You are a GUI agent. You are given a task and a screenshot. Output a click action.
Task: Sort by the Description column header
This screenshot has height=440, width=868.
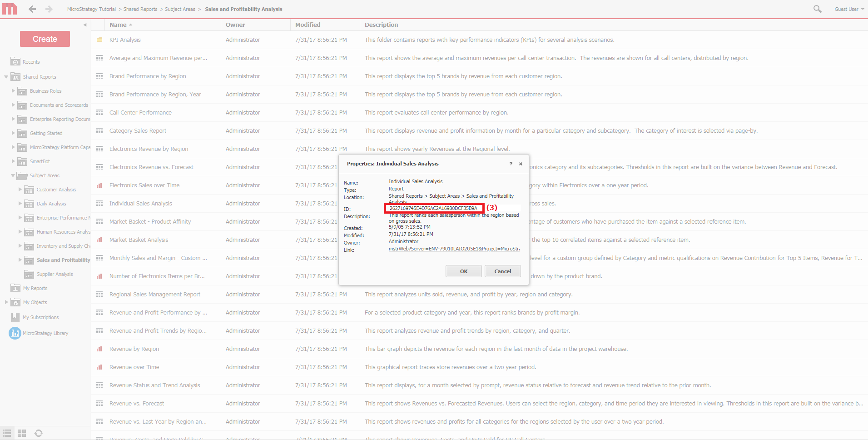click(381, 25)
